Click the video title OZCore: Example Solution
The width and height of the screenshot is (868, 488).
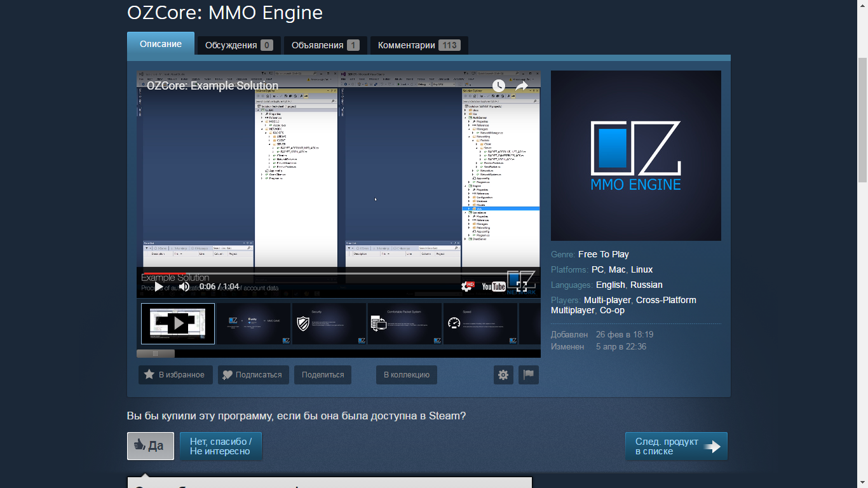click(213, 86)
